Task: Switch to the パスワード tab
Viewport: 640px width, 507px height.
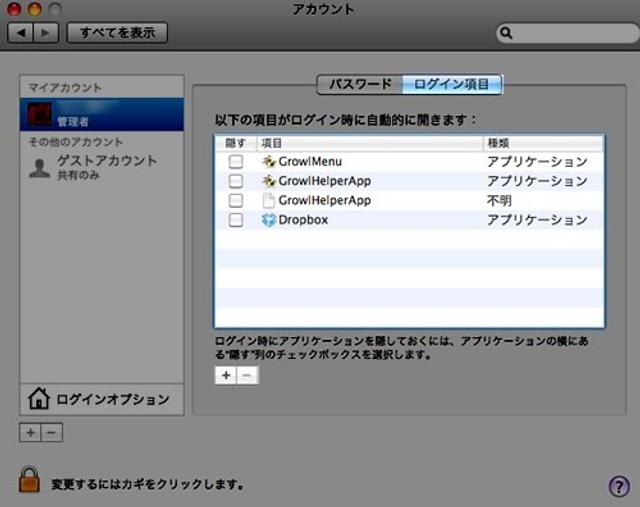Action: coord(360,84)
